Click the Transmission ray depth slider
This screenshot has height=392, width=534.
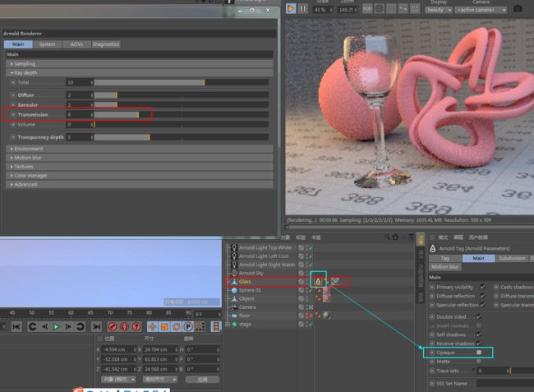pyautogui.click(x=182, y=115)
